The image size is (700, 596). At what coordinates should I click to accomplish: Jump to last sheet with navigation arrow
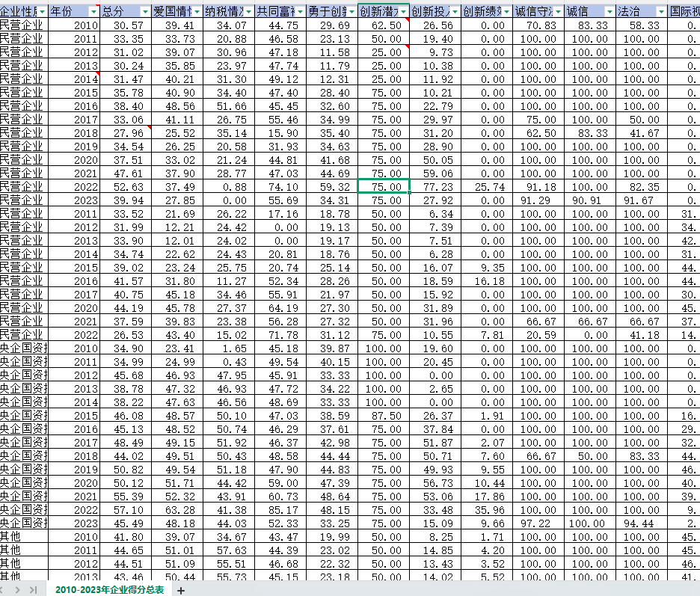tap(34, 590)
